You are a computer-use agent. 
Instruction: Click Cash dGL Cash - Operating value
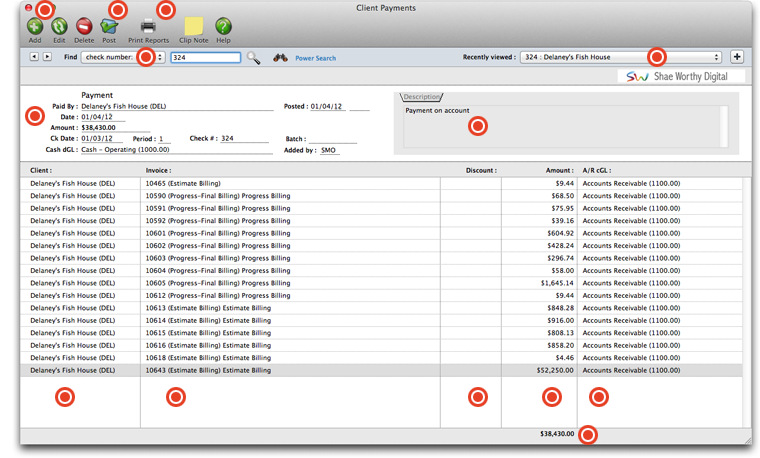[176, 150]
